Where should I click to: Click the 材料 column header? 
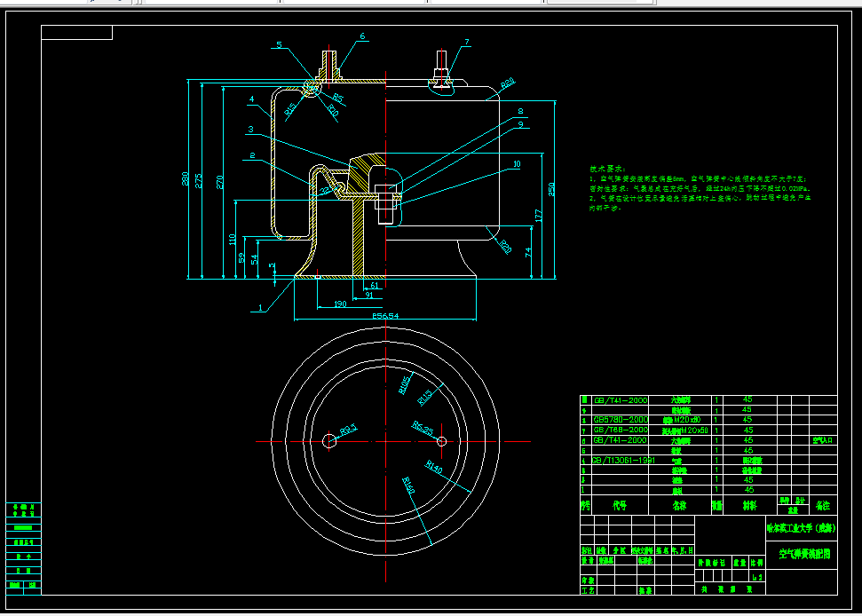coord(750,506)
